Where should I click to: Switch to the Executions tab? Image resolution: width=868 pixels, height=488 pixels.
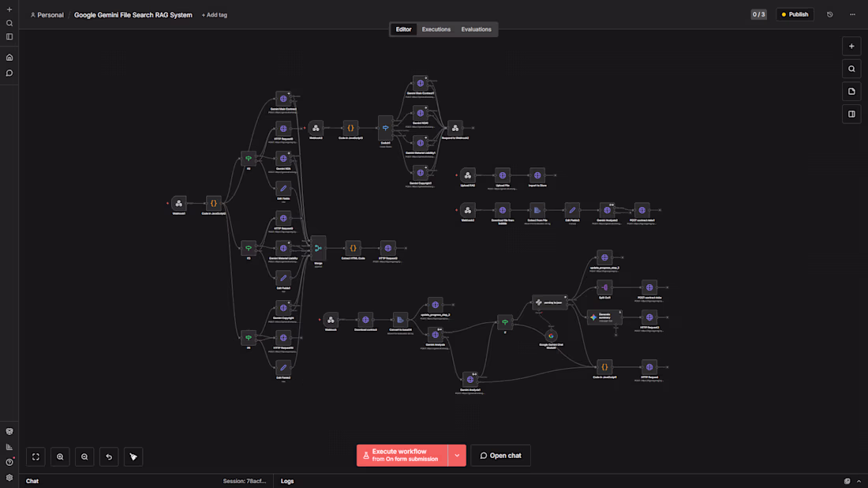click(436, 29)
